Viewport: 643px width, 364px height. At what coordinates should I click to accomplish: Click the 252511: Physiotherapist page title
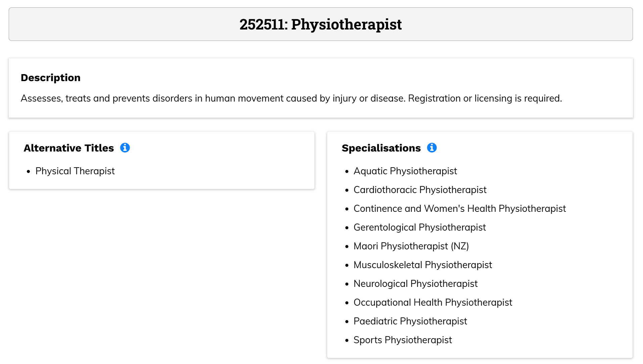320,24
